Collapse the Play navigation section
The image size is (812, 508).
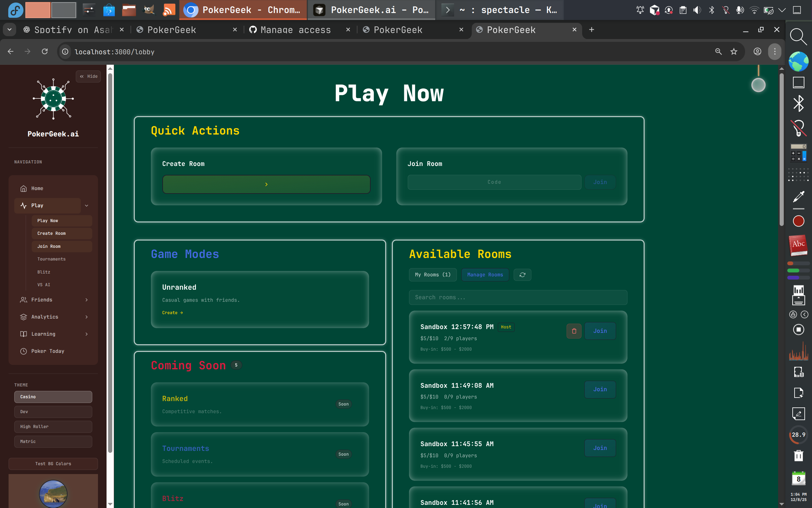[x=87, y=205]
